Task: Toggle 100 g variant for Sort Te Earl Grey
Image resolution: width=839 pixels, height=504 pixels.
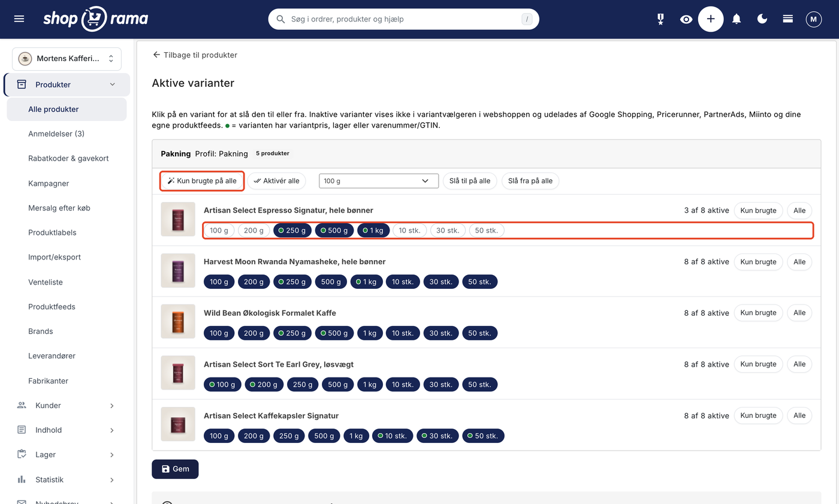Action: point(223,385)
